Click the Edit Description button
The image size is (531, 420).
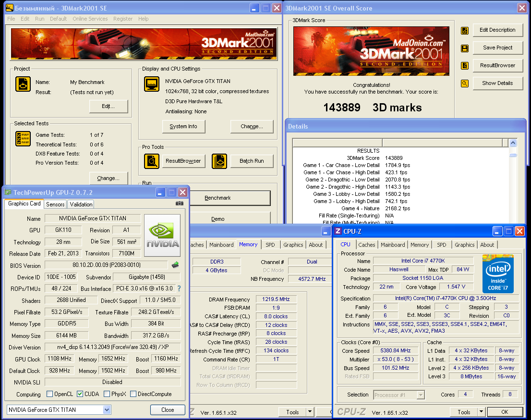pyautogui.click(x=498, y=30)
